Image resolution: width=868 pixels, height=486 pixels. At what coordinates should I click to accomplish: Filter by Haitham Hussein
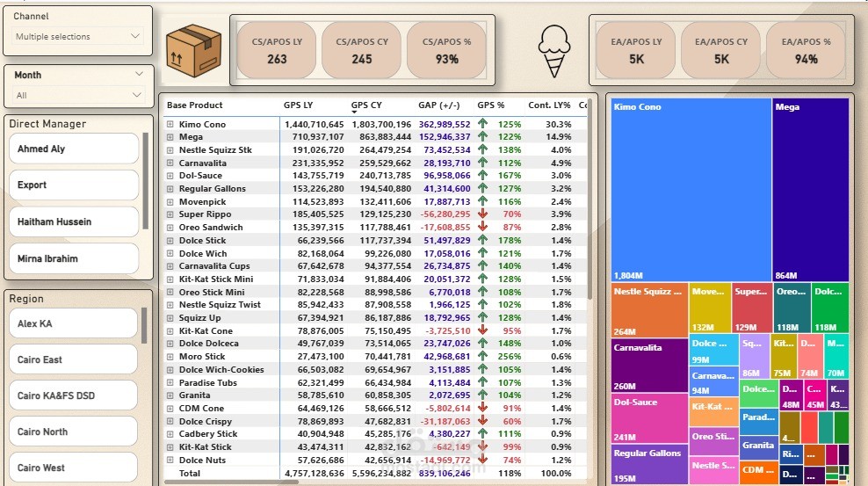(x=74, y=221)
